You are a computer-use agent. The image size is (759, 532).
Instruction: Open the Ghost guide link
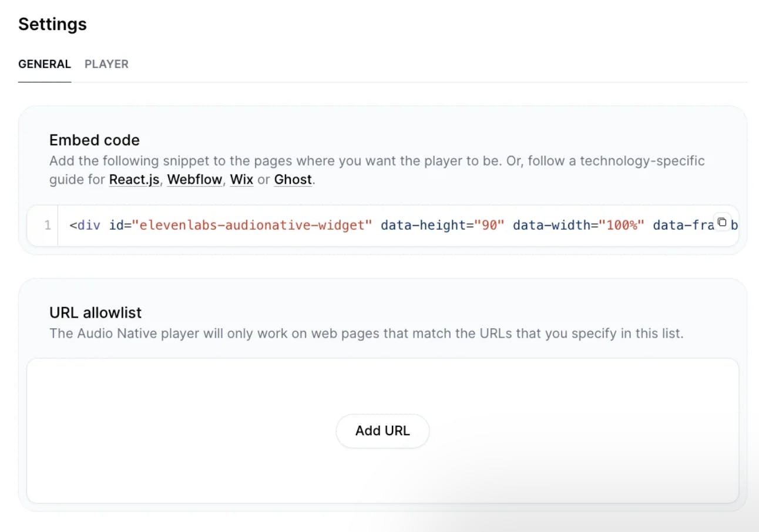[293, 180]
